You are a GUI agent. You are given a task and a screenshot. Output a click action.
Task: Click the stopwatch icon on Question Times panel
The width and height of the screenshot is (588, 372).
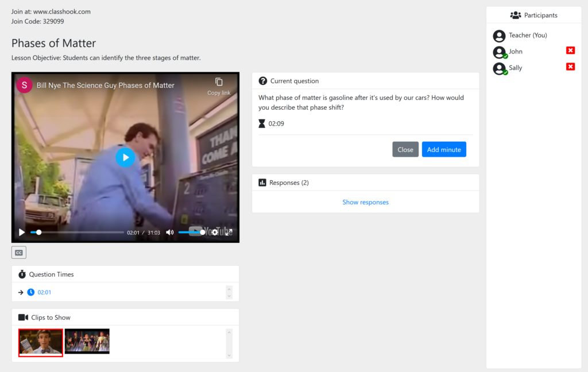(23, 274)
